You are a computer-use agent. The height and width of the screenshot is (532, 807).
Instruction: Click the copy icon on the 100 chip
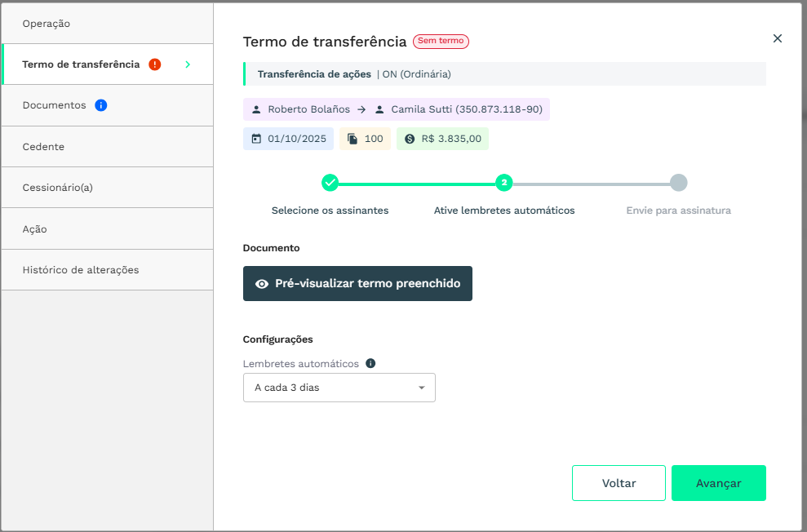pos(353,139)
